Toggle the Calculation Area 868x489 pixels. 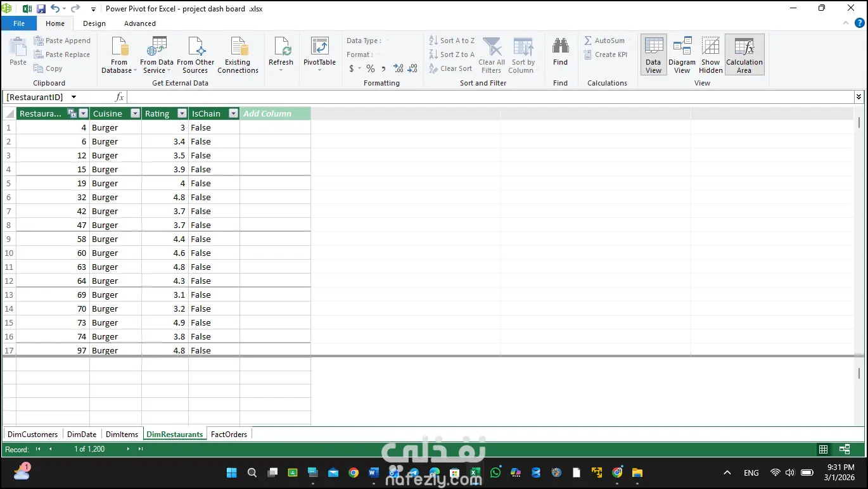(x=744, y=55)
